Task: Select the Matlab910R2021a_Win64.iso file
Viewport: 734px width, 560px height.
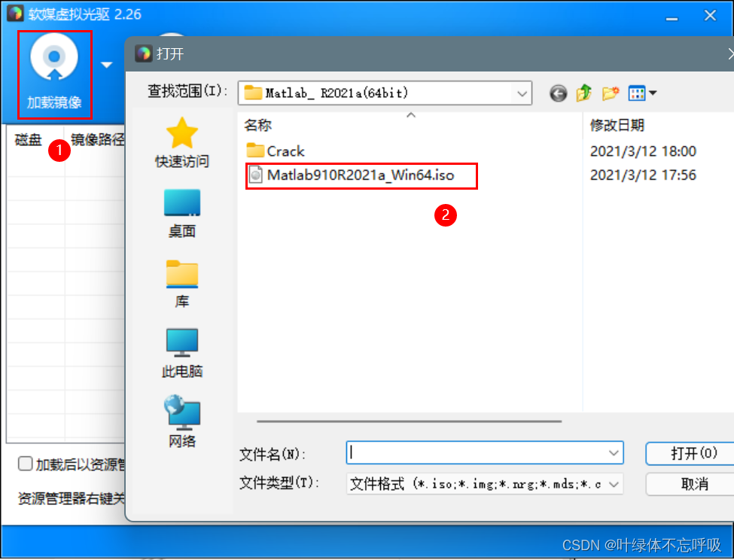Action: [361, 175]
